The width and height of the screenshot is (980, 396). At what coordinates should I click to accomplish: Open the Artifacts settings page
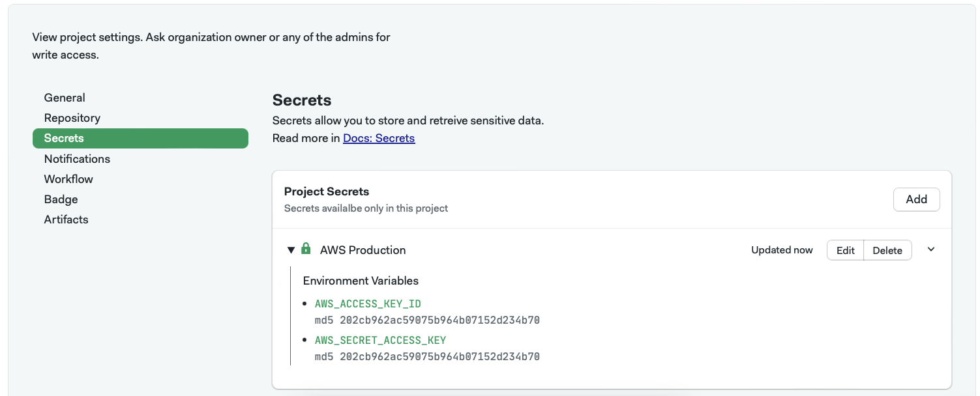click(66, 219)
